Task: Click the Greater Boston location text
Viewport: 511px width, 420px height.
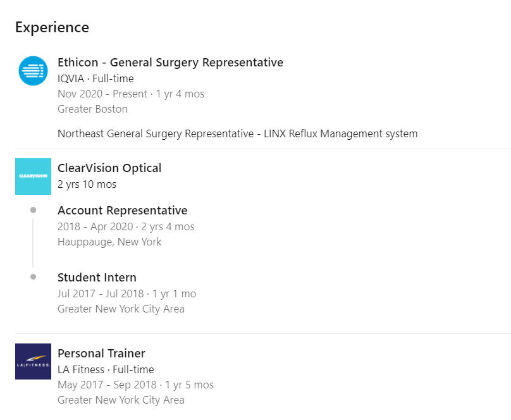Action: pyautogui.click(x=92, y=109)
